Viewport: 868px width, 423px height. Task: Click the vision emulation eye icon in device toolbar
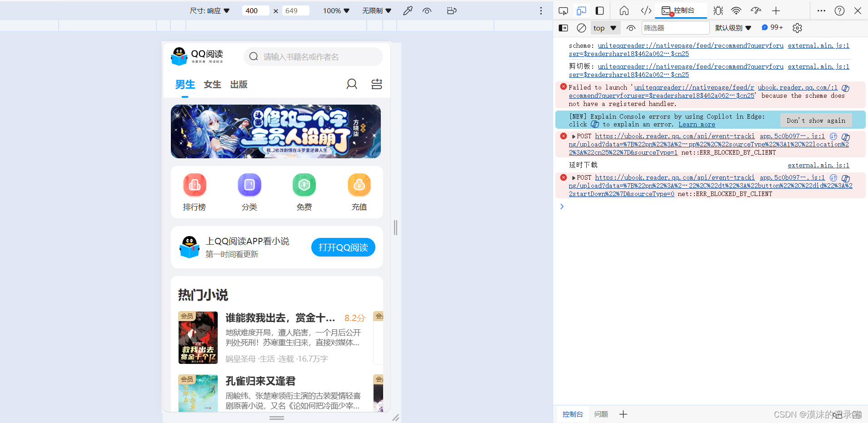point(427,11)
